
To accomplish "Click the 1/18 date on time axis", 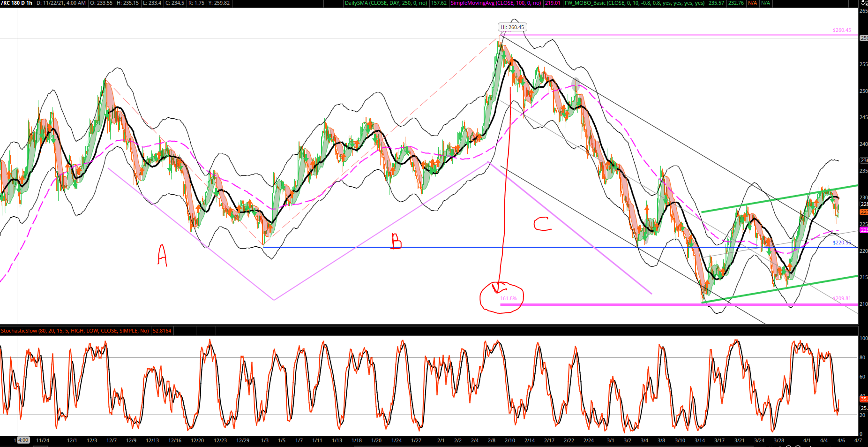I will click(x=357, y=440).
